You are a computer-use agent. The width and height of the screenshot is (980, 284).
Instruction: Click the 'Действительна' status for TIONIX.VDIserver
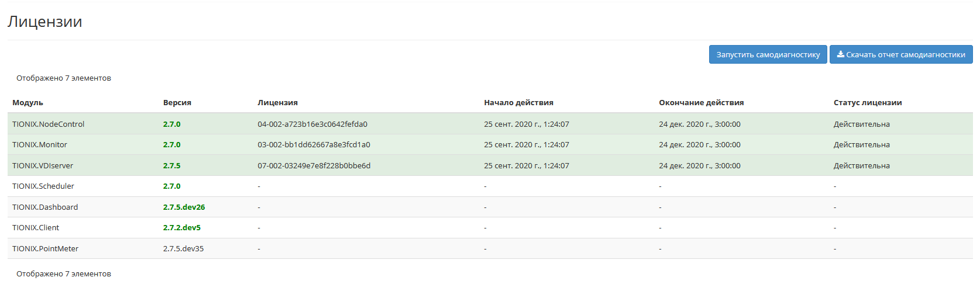click(861, 165)
